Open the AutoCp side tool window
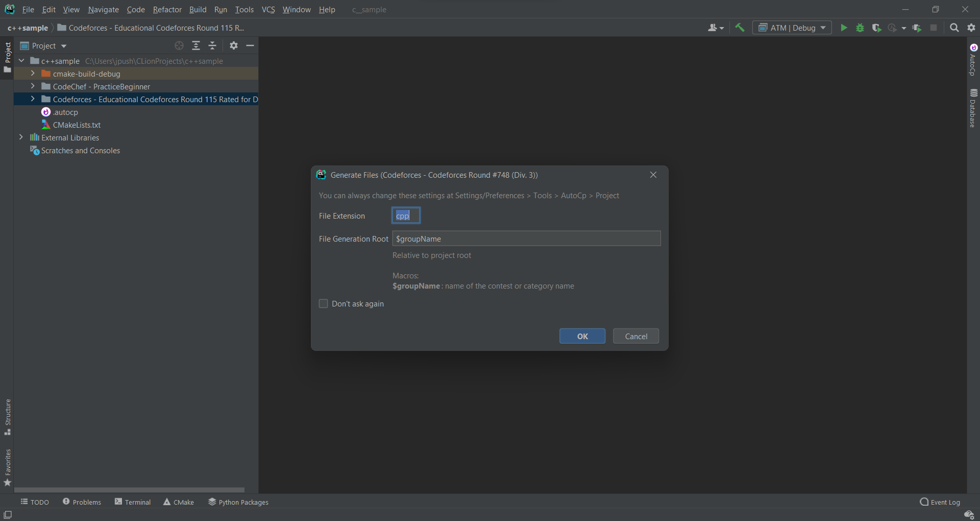The height and width of the screenshot is (521, 980). pos(973,60)
